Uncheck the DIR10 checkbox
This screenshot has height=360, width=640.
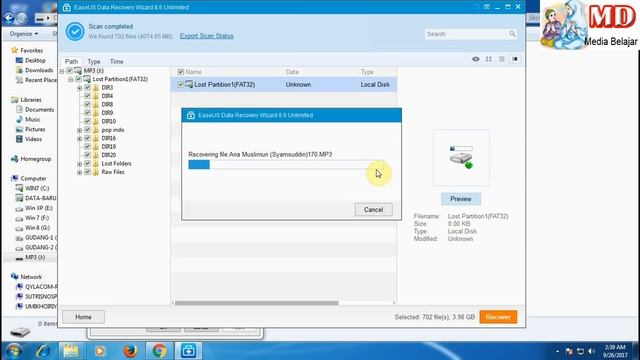(x=87, y=121)
